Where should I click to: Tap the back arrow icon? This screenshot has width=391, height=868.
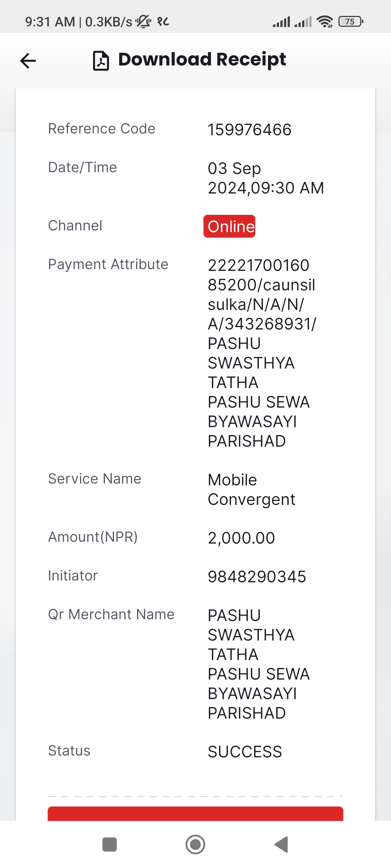coord(28,60)
